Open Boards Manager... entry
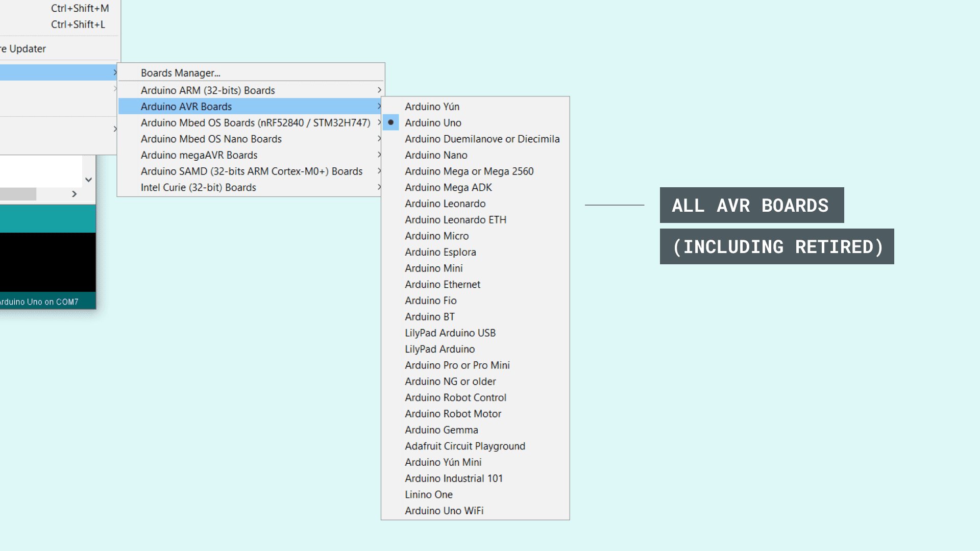Image resolution: width=980 pixels, height=551 pixels. [181, 73]
